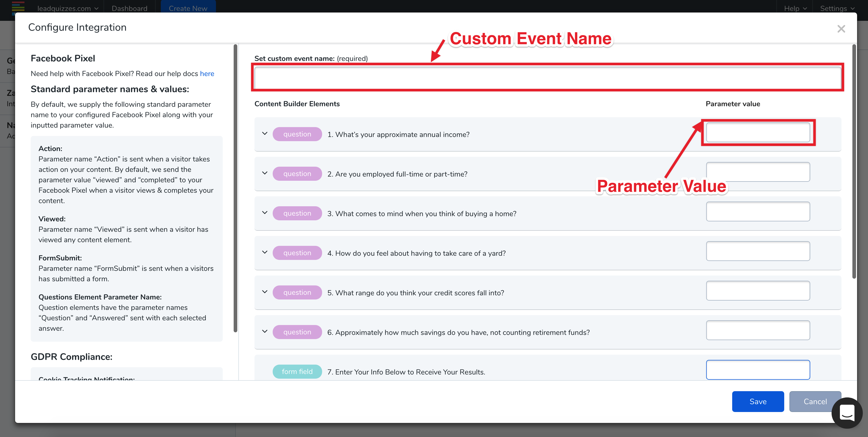The width and height of the screenshot is (868, 437).
Task: Expand question 4 yard care row
Action: point(265,252)
